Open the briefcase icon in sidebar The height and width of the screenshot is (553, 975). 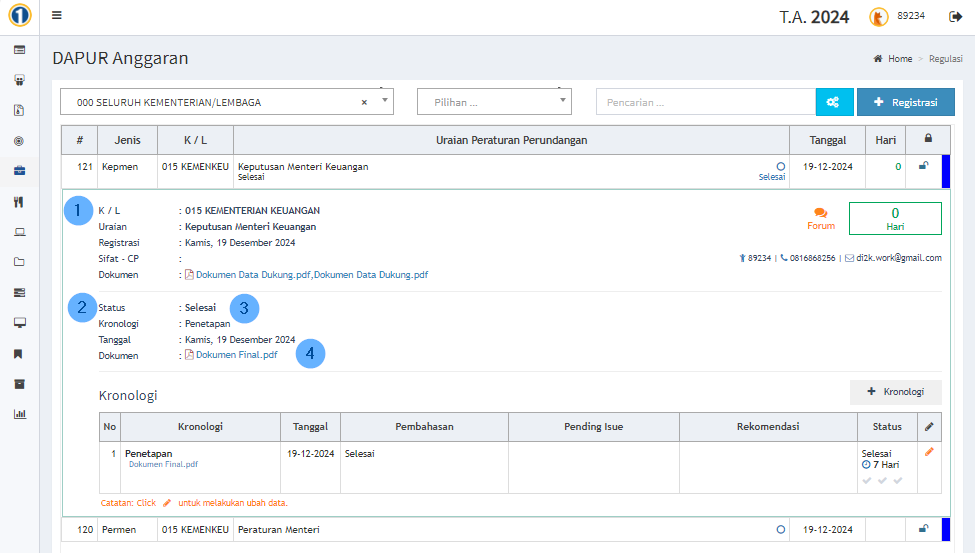[19, 171]
